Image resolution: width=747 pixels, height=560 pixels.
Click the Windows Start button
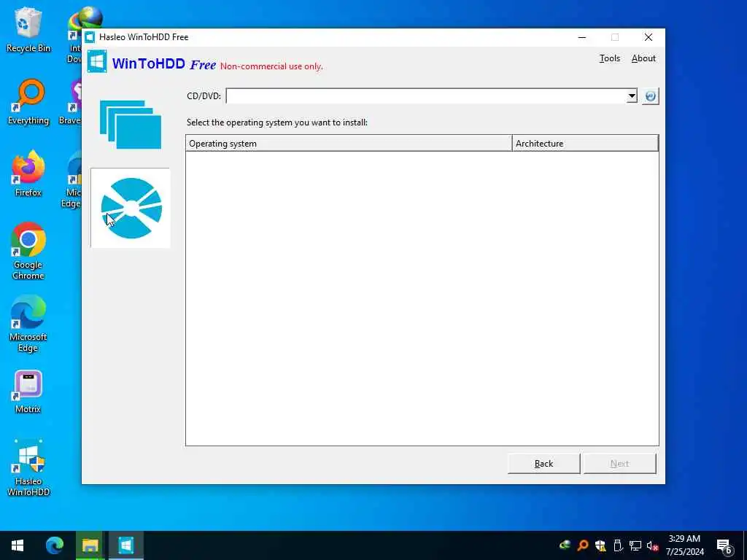coord(18,545)
